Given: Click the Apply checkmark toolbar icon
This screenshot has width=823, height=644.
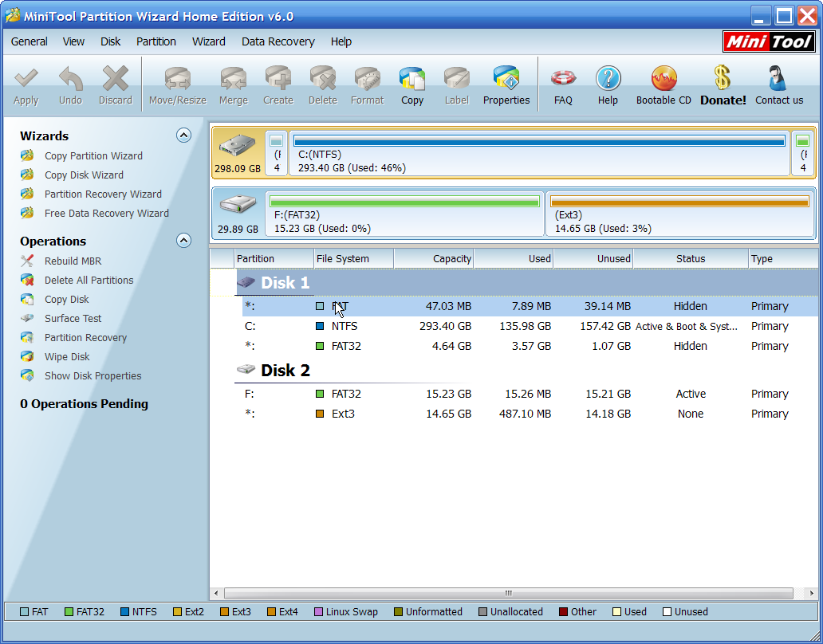Looking at the screenshot, I should (26, 86).
